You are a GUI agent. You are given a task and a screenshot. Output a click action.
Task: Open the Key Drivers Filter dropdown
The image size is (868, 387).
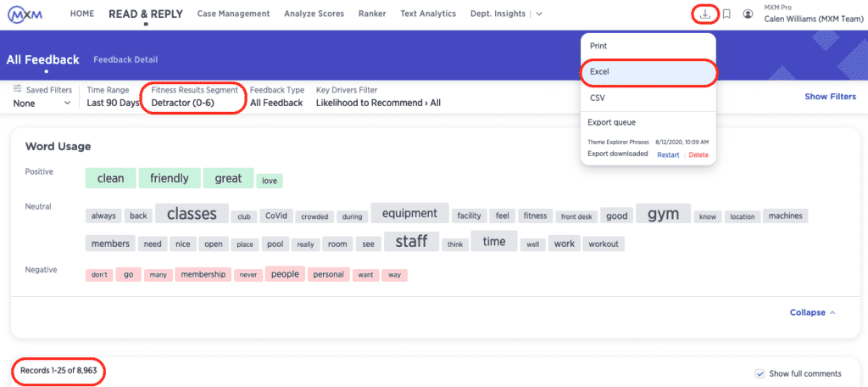pyautogui.click(x=378, y=98)
